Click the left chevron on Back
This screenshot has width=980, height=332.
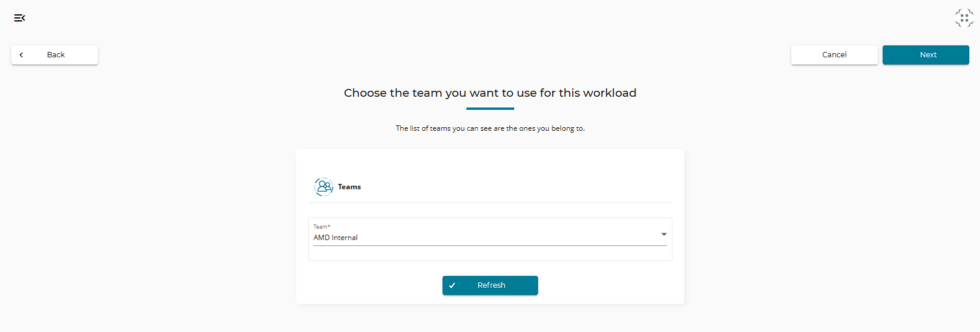21,55
